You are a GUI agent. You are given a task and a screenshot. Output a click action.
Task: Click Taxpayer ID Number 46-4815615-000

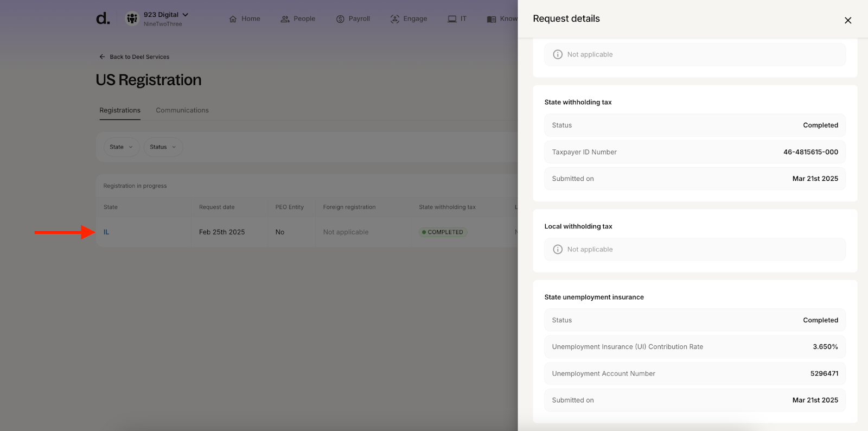(x=810, y=152)
